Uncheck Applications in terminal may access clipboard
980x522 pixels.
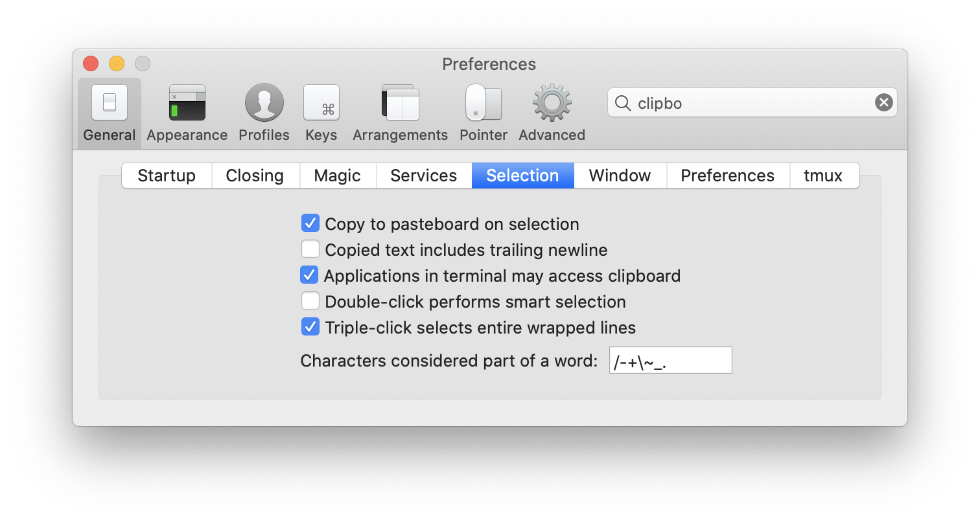(x=309, y=275)
